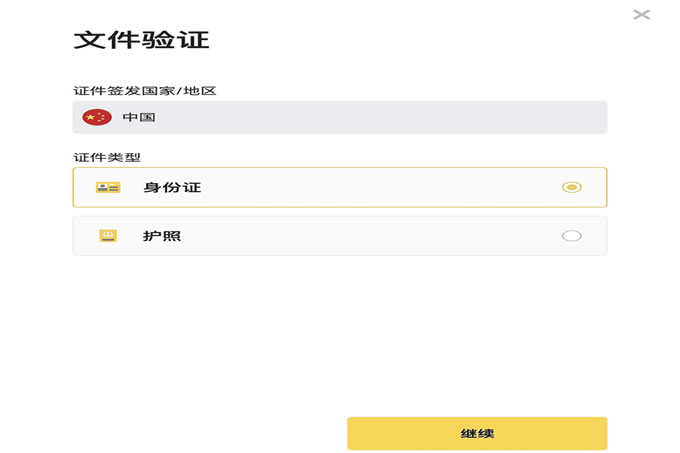This screenshot has height=453, width=680.
Task: Click the yellow passport icon
Action: [x=108, y=235]
